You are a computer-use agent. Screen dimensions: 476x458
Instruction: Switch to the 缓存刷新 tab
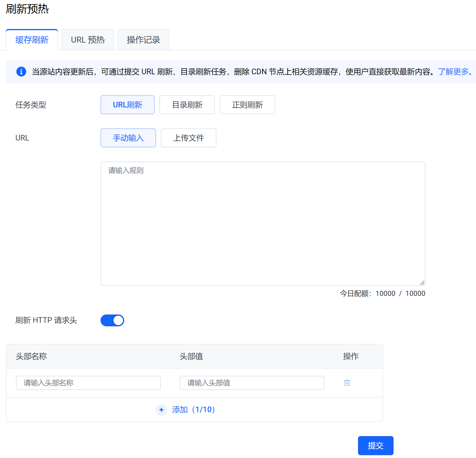[32, 40]
